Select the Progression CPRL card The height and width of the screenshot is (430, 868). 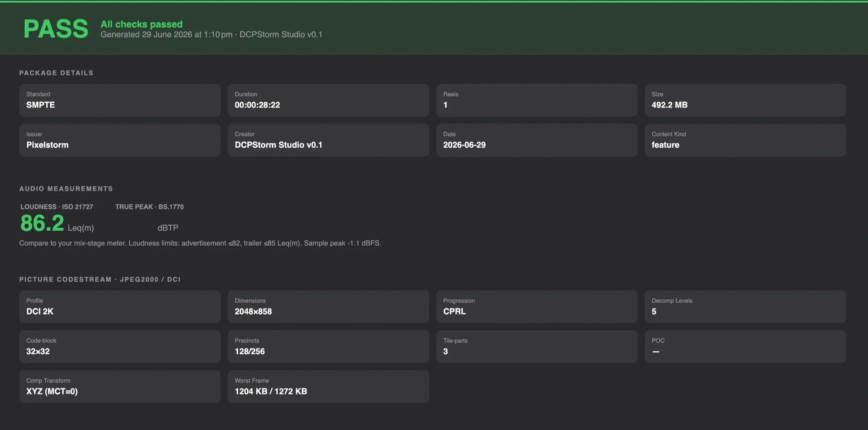(537, 307)
